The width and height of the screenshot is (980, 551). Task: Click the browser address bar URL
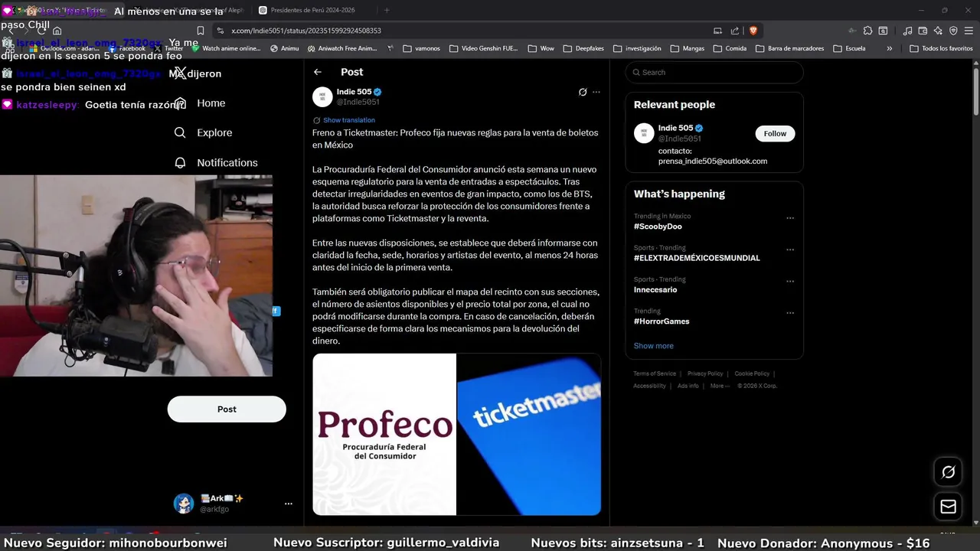coord(306,31)
